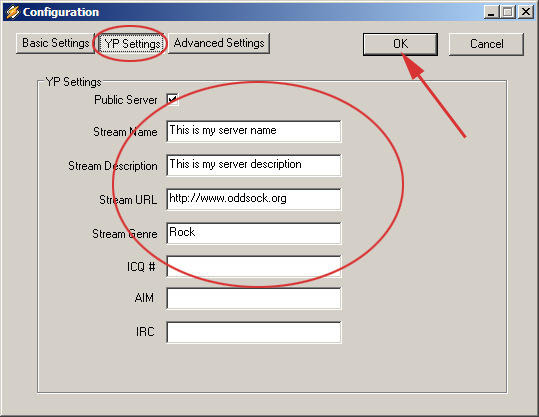Viewport: 539px width, 417px height.
Task: Select the IRC input box
Action: (x=254, y=332)
